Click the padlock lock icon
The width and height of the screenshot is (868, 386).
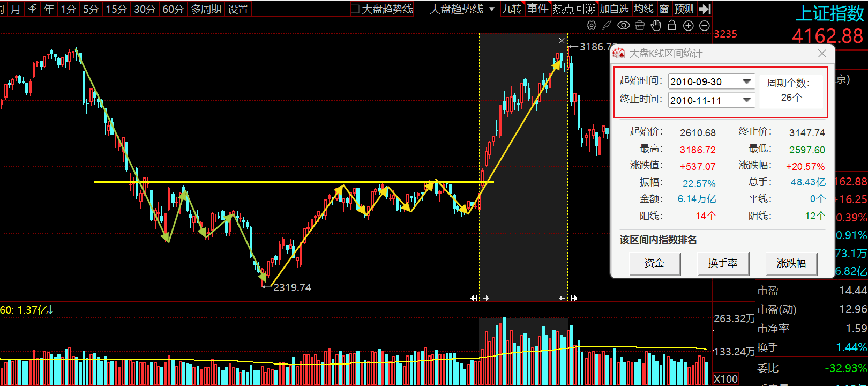[672, 25]
